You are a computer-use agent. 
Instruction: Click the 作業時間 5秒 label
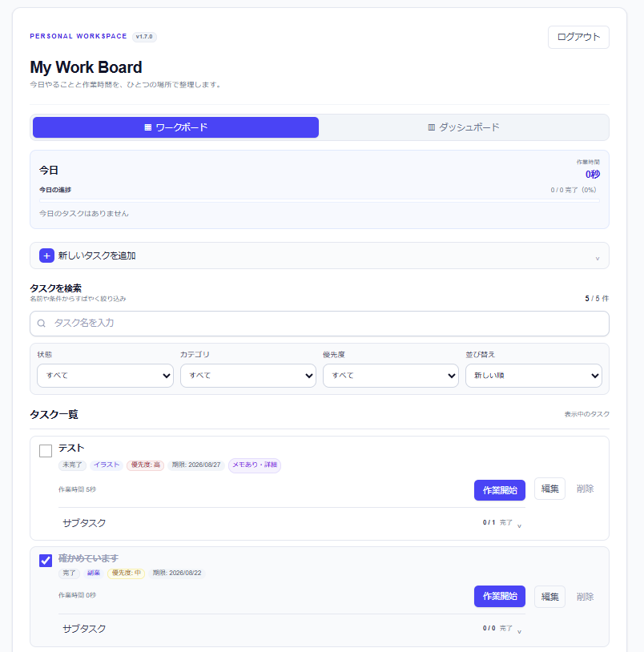[x=78, y=489]
